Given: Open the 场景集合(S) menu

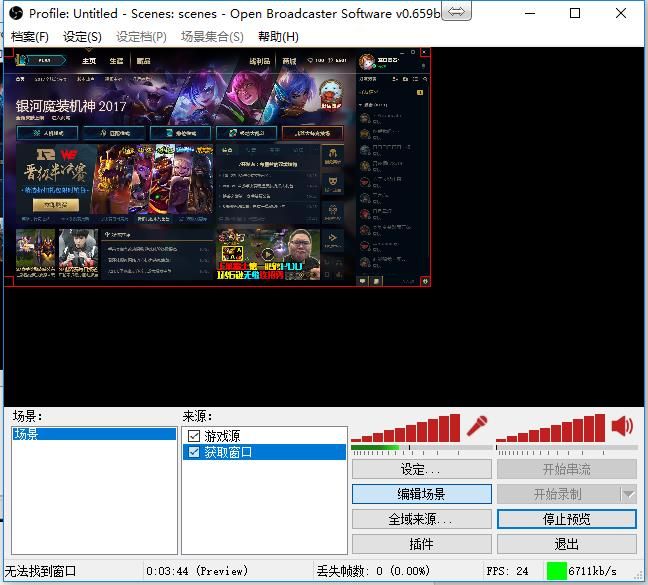Looking at the screenshot, I should (x=212, y=37).
